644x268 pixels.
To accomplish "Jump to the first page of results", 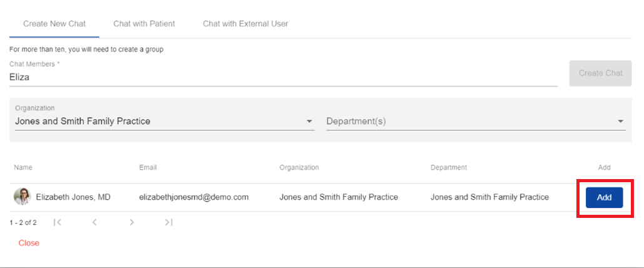I will pos(58,222).
